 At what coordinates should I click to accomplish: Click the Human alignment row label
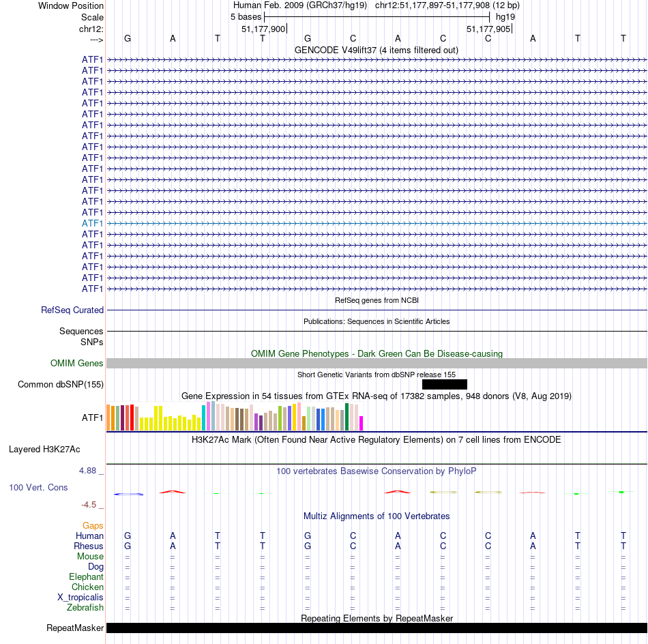(x=89, y=536)
